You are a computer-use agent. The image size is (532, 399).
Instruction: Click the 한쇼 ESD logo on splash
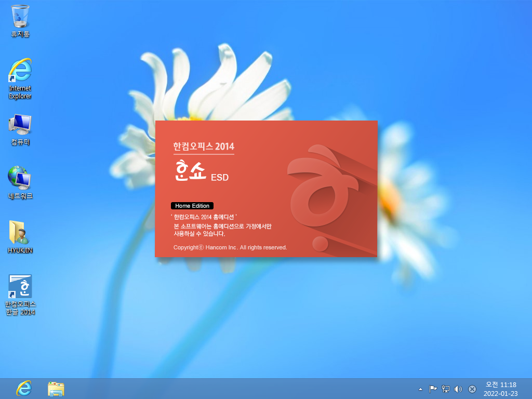202,171
